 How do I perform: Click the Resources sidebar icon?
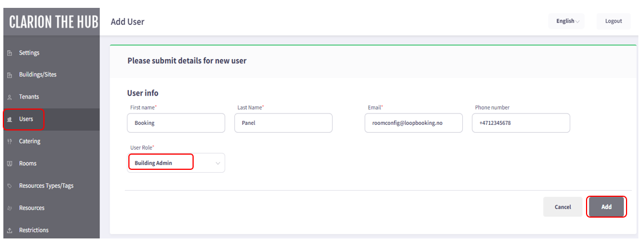tap(10, 208)
